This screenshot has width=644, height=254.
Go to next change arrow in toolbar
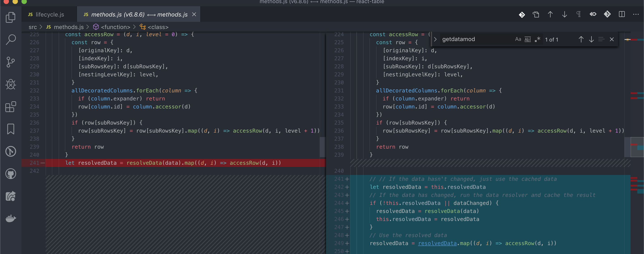[564, 15]
